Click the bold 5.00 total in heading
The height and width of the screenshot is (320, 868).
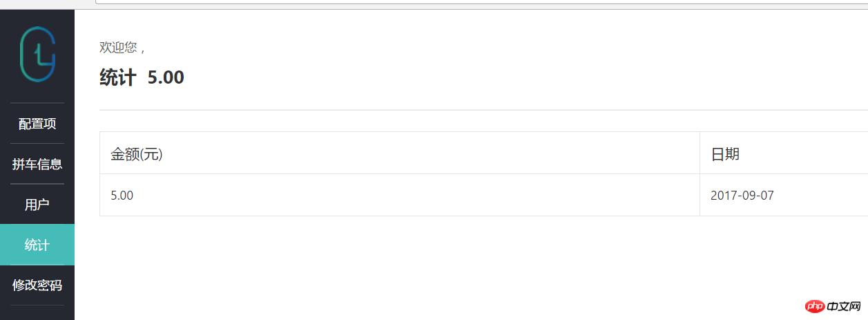click(x=166, y=77)
